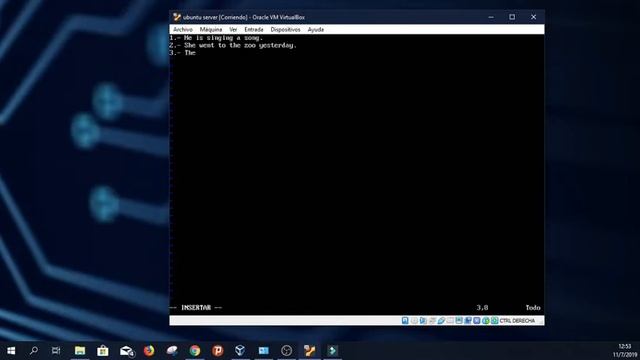Open the Ver menu
Viewport: 640px width, 360px height.
point(233,29)
